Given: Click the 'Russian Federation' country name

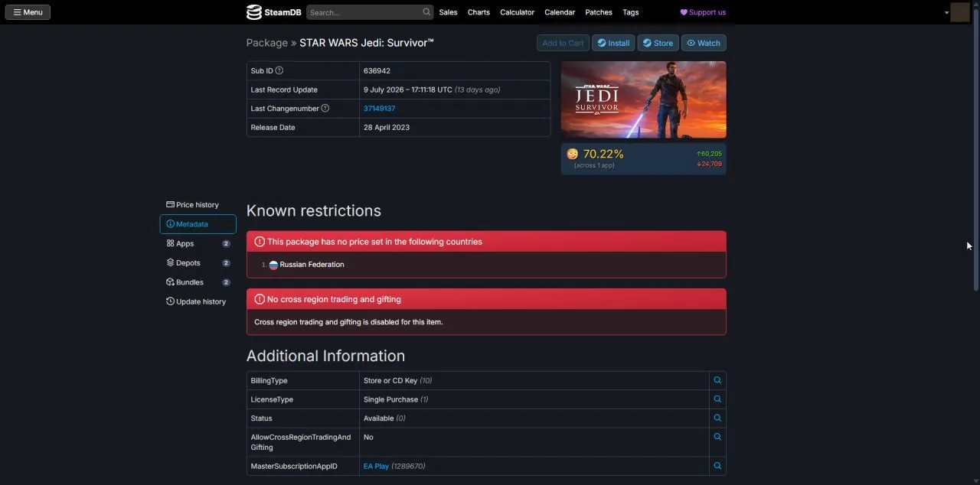Looking at the screenshot, I should coord(312,265).
